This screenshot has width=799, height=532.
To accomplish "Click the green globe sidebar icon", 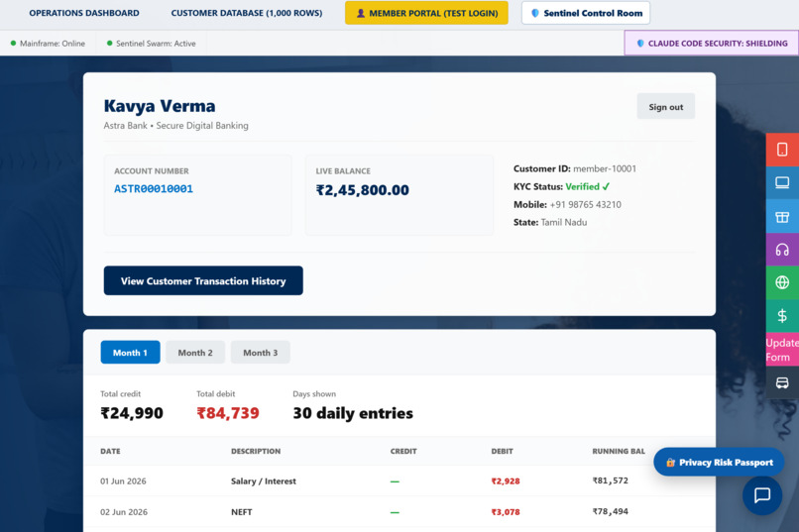I will point(782,282).
